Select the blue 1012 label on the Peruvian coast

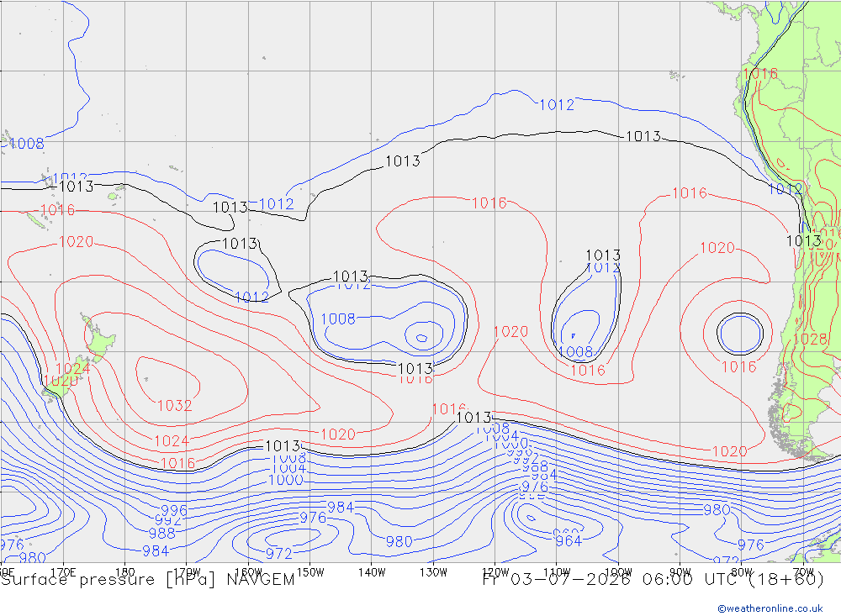pyautogui.click(x=785, y=189)
